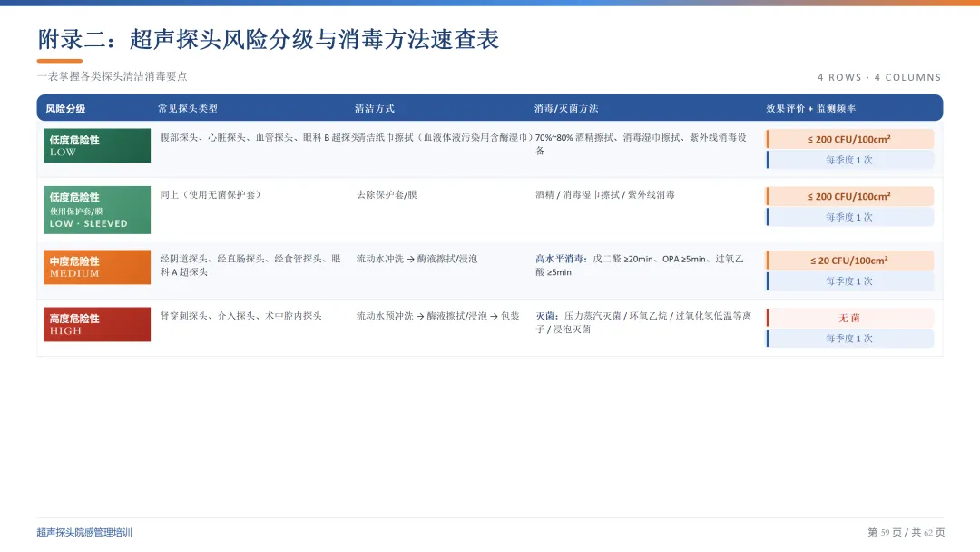
Task: Click the "清洁方式" column header
Action: pos(375,108)
